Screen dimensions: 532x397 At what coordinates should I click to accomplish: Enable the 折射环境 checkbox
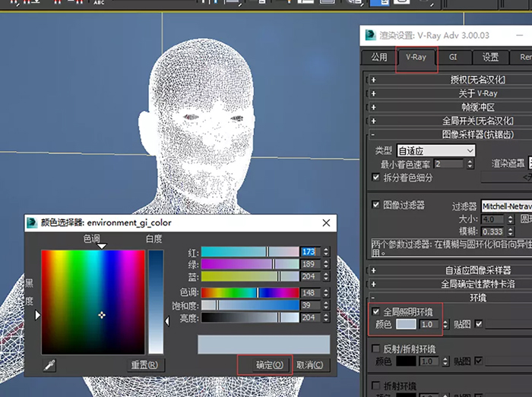coord(376,386)
